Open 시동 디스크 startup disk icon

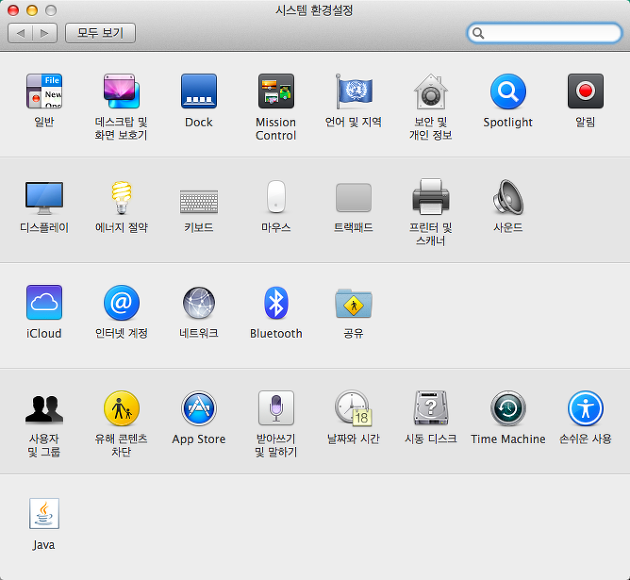pyautogui.click(x=431, y=408)
